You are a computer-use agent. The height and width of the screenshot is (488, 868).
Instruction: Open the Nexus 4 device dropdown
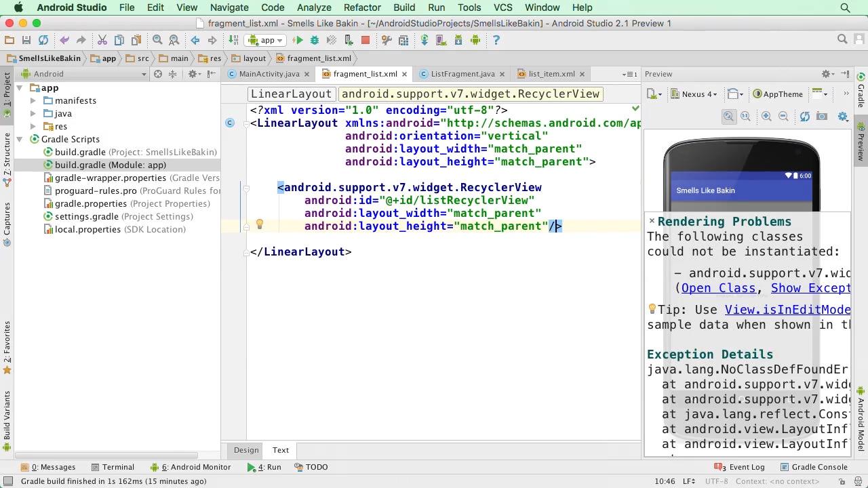(x=694, y=94)
